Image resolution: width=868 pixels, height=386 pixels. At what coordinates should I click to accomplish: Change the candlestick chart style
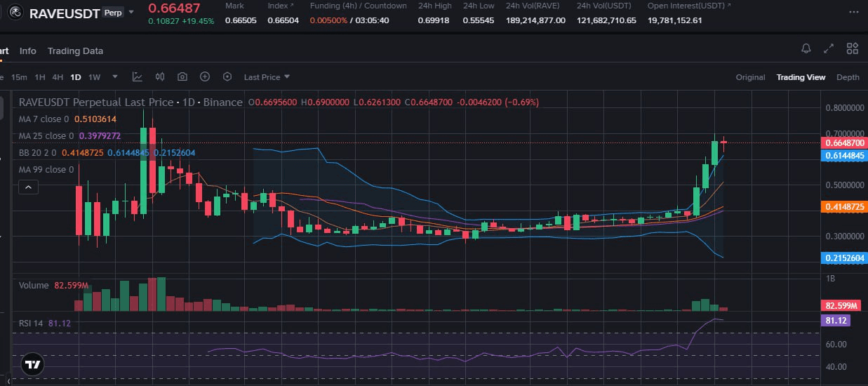click(x=160, y=76)
